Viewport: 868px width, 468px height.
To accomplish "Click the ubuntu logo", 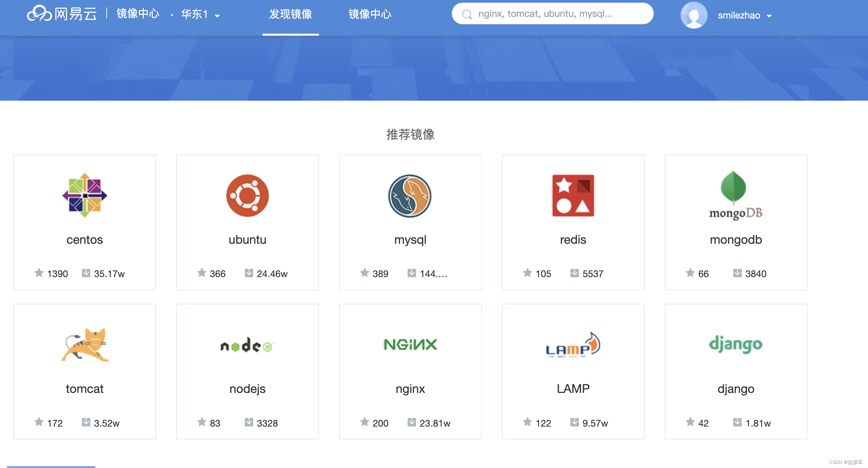I will 247,196.
